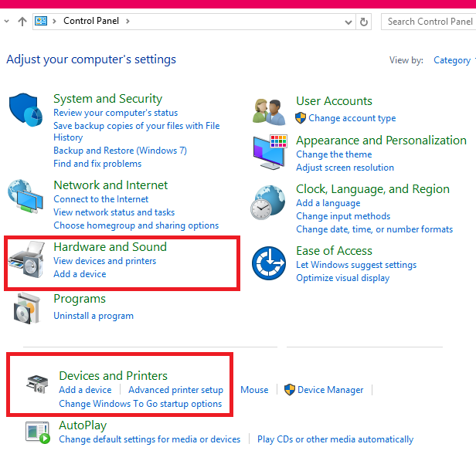Click the Refresh button in address bar
This screenshot has height=454, width=476.
(364, 22)
